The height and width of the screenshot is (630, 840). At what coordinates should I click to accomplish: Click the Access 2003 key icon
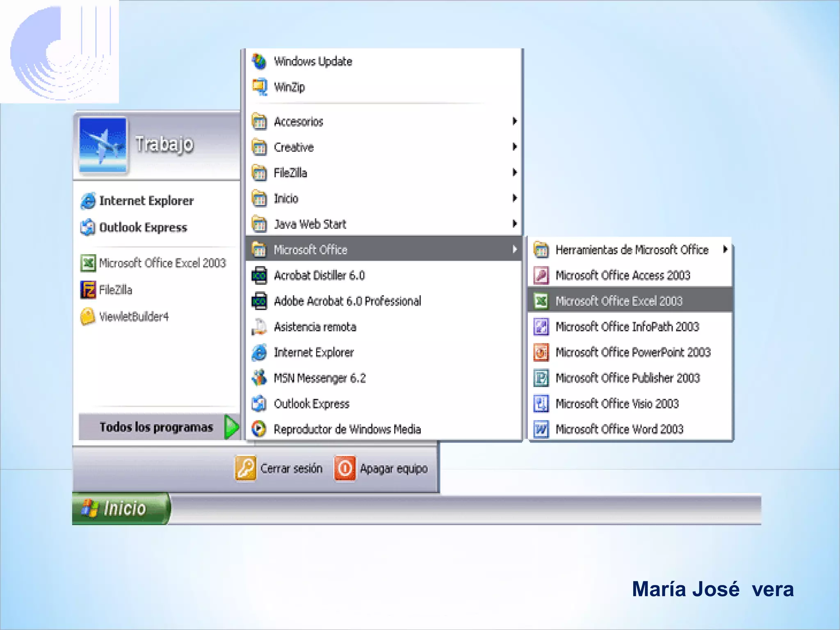pyautogui.click(x=541, y=275)
